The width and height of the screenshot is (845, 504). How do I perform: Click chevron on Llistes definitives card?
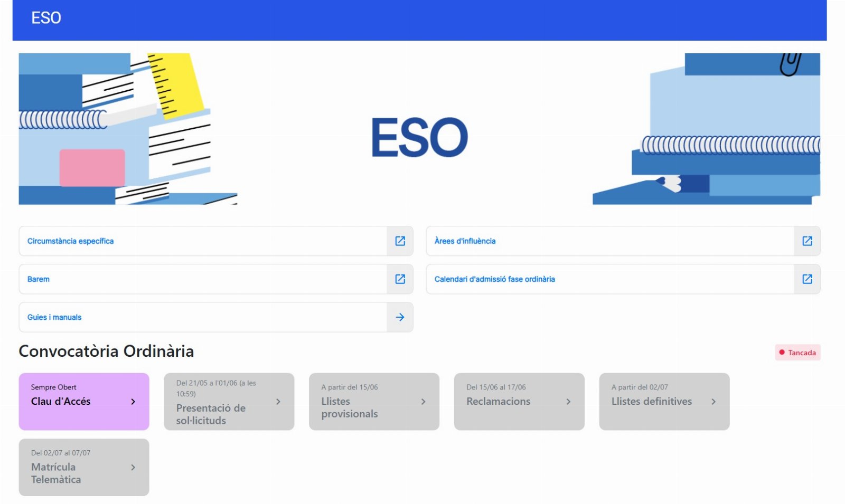[713, 402]
